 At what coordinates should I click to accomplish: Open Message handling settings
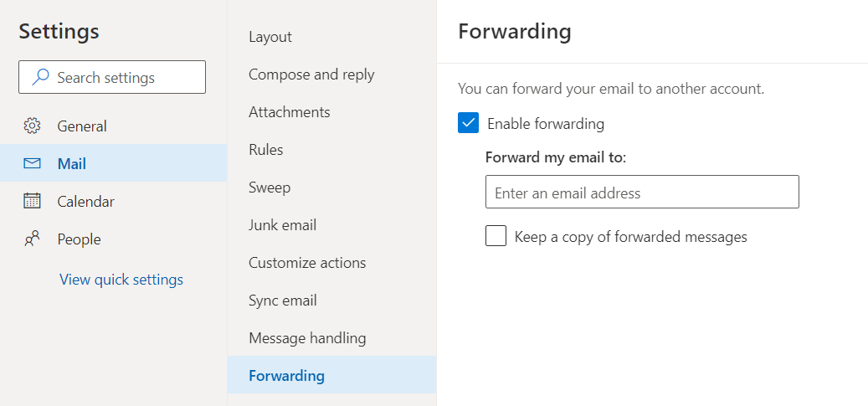pyautogui.click(x=307, y=338)
